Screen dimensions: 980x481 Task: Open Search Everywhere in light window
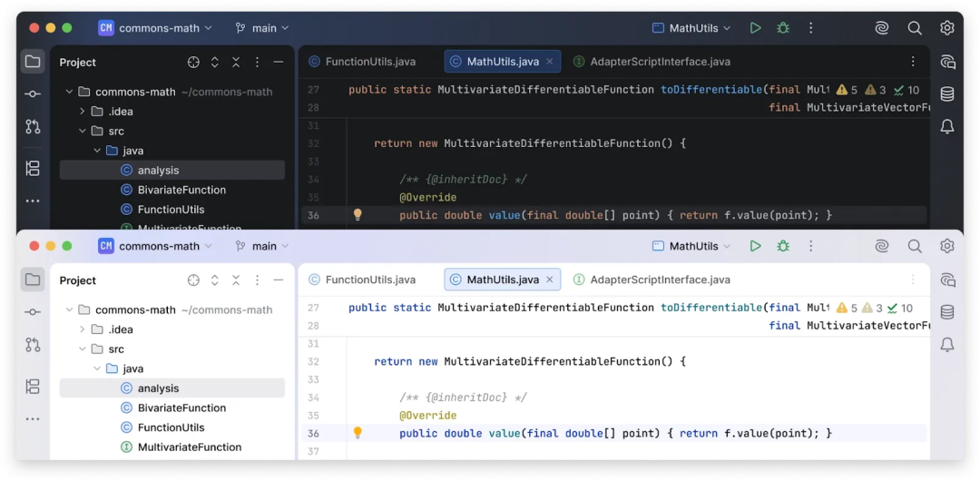pos(915,246)
